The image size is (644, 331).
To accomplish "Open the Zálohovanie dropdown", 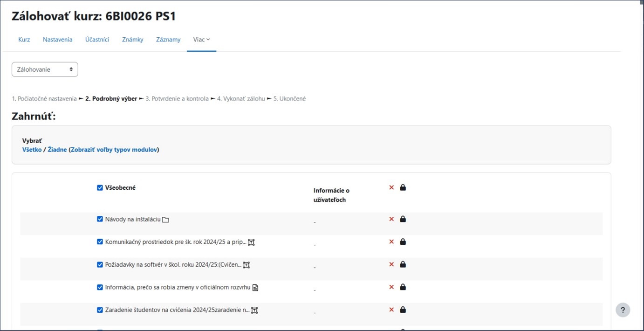I will (x=45, y=69).
